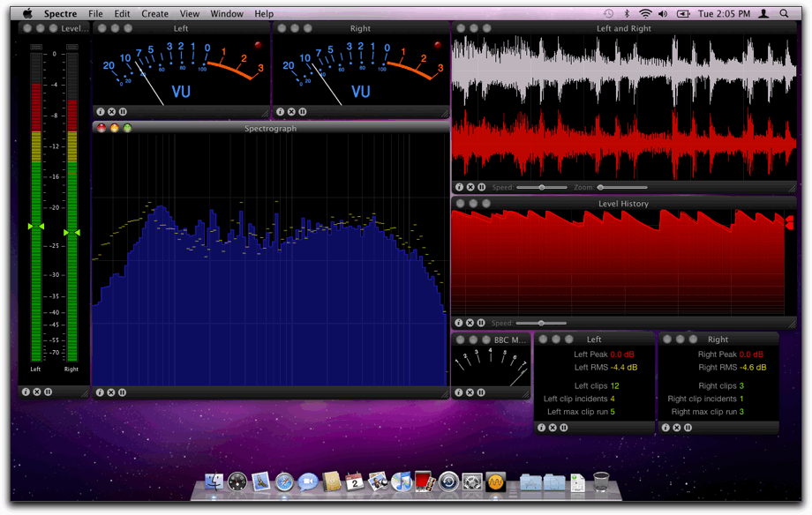Click the 'Tue 2:05 PM' clock
This screenshot has width=812, height=515.
coord(724,14)
